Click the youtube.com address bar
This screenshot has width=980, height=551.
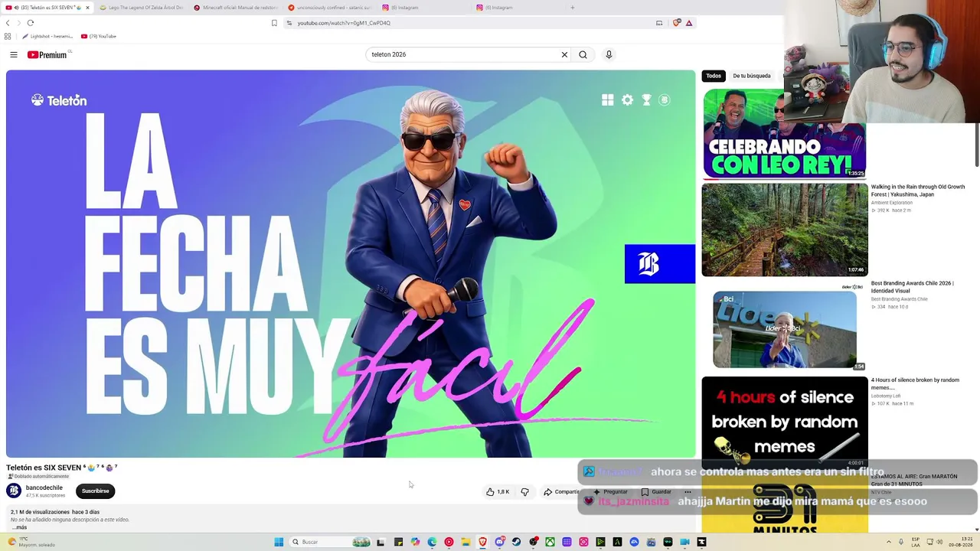[467, 23]
